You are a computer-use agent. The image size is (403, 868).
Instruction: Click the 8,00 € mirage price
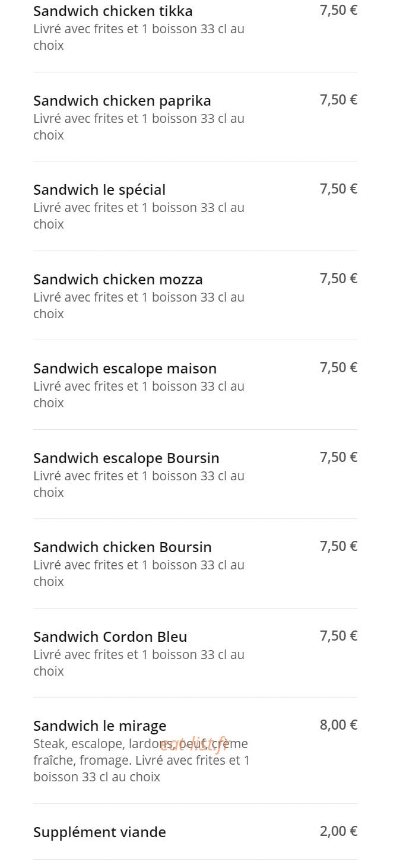coord(338,725)
